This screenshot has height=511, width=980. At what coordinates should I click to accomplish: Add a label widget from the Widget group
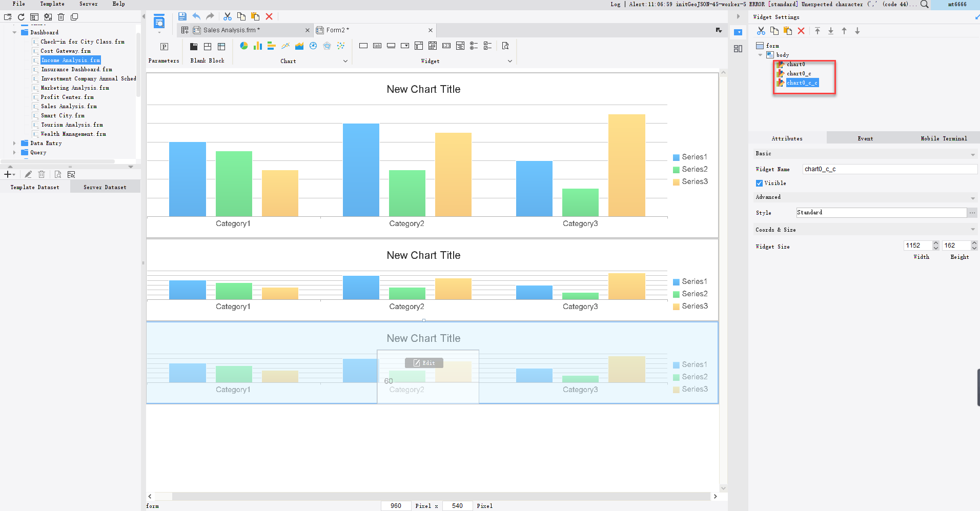[x=378, y=46]
